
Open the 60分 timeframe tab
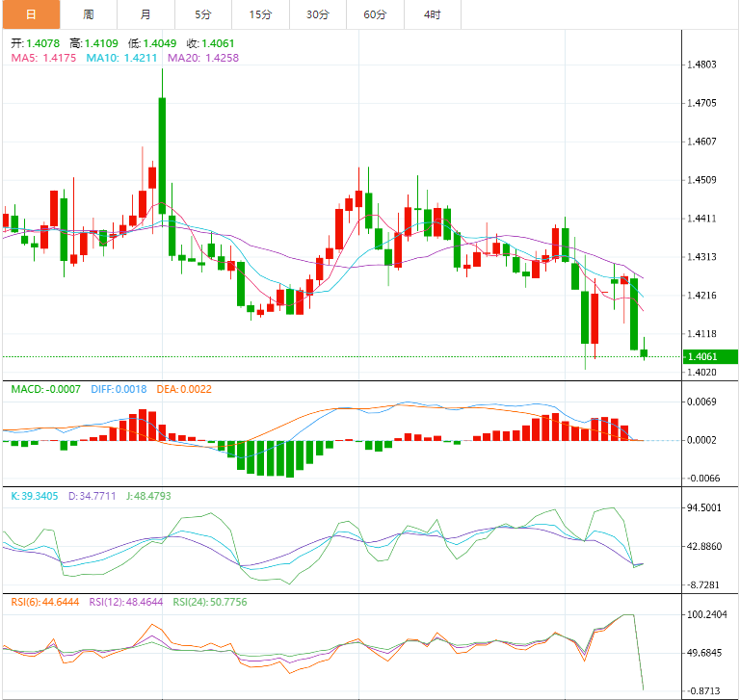(x=375, y=14)
